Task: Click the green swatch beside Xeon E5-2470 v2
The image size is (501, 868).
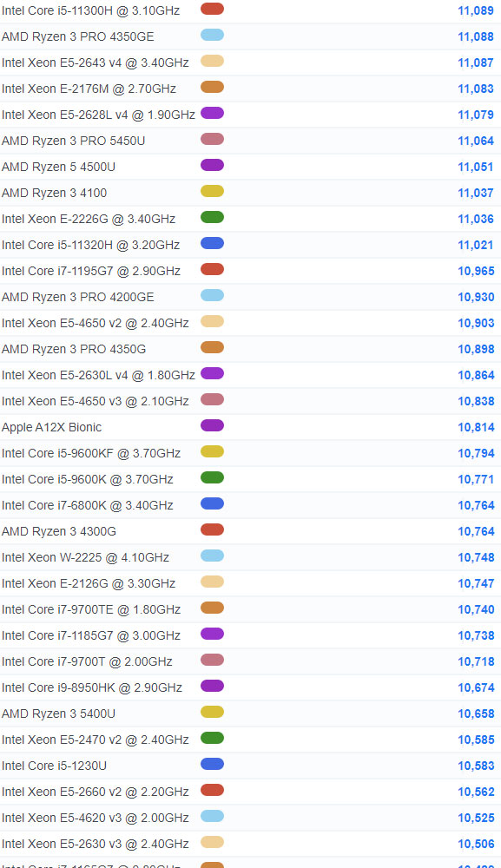Action: 212,737
